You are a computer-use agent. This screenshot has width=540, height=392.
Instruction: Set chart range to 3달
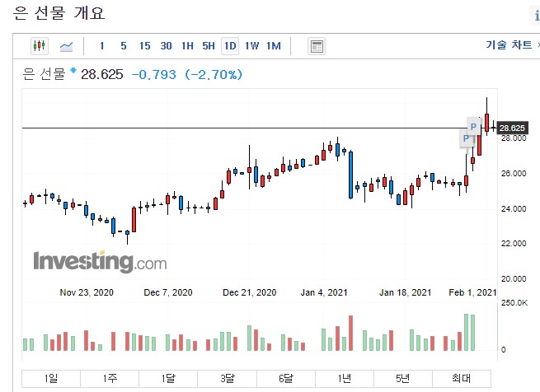pos(228,379)
